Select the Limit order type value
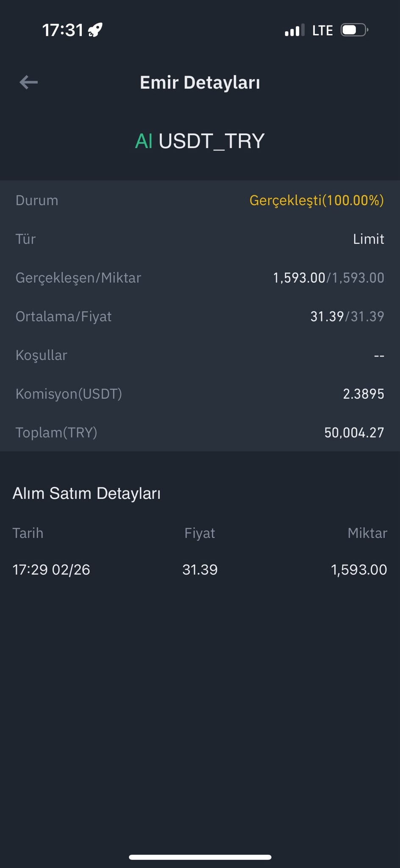Screen dimensions: 400x868 [368, 239]
